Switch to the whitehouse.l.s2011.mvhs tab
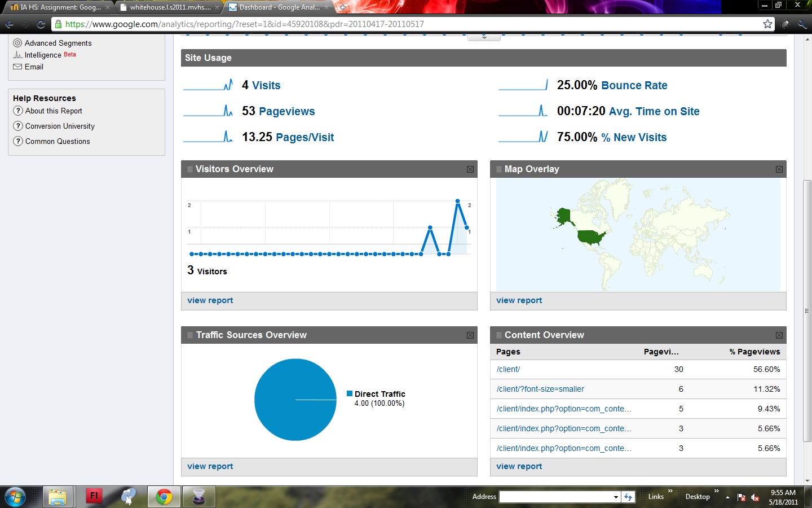 (170, 7)
